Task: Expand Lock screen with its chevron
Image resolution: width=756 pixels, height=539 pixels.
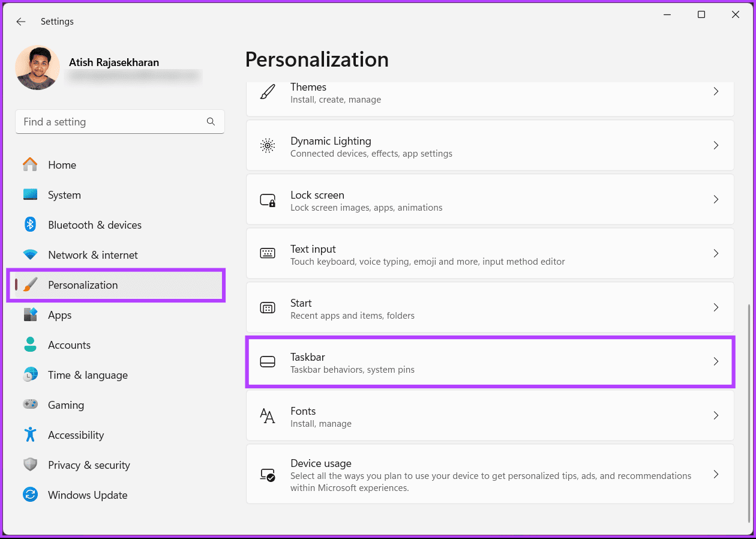Action: click(716, 199)
